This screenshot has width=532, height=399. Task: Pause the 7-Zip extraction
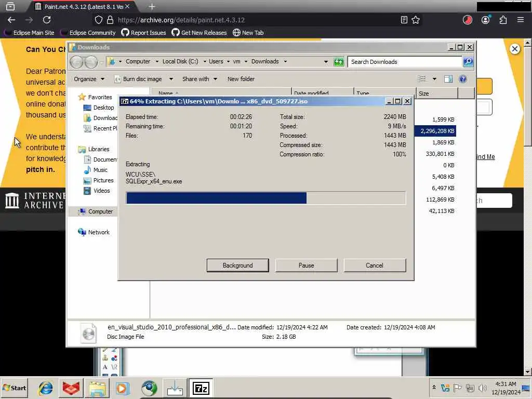coord(306,265)
